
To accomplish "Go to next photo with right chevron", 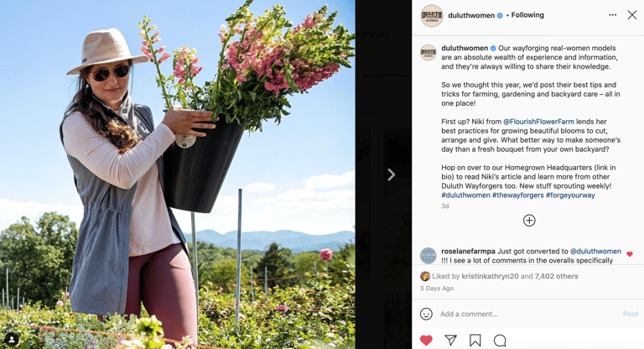I will [x=391, y=174].
